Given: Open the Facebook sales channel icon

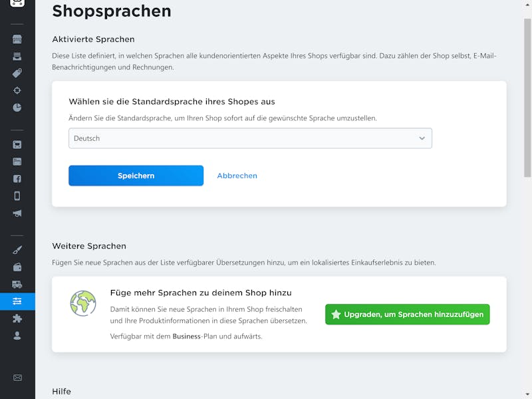Looking at the screenshot, I should pyautogui.click(x=17, y=179).
